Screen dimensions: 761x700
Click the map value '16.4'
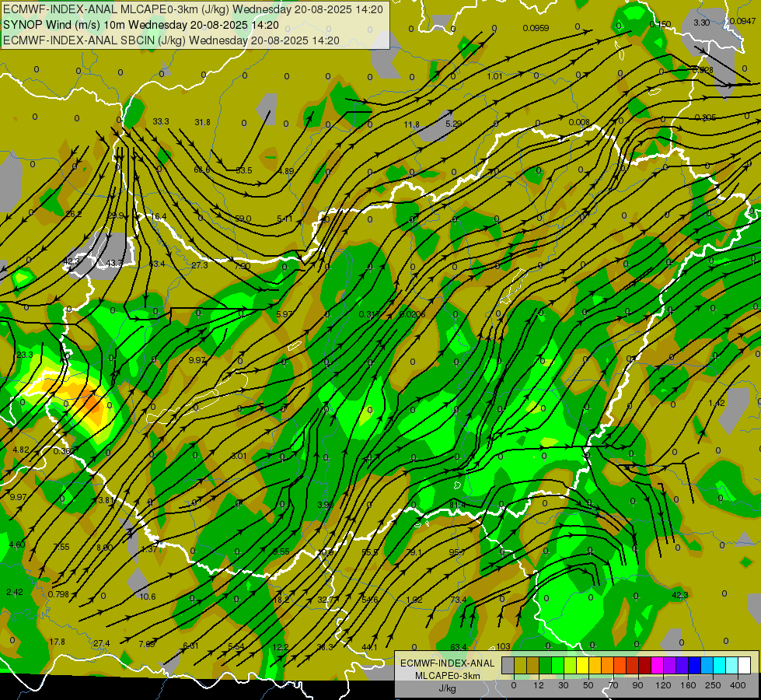(x=159, y=216)
